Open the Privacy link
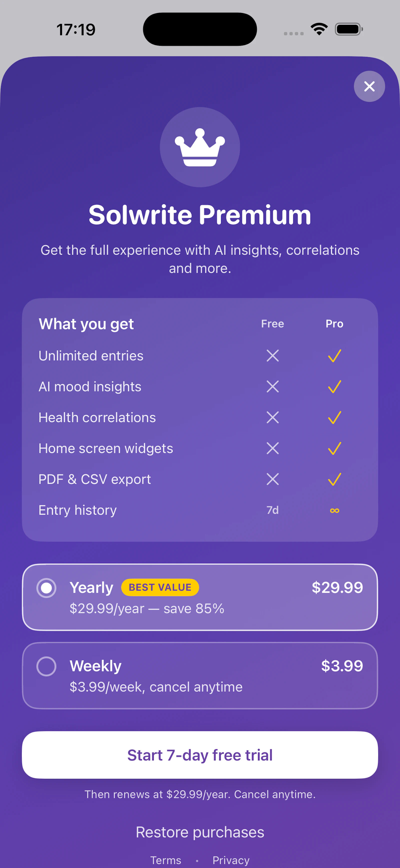Viewport: 400px width, 868px height. [231, 860]
